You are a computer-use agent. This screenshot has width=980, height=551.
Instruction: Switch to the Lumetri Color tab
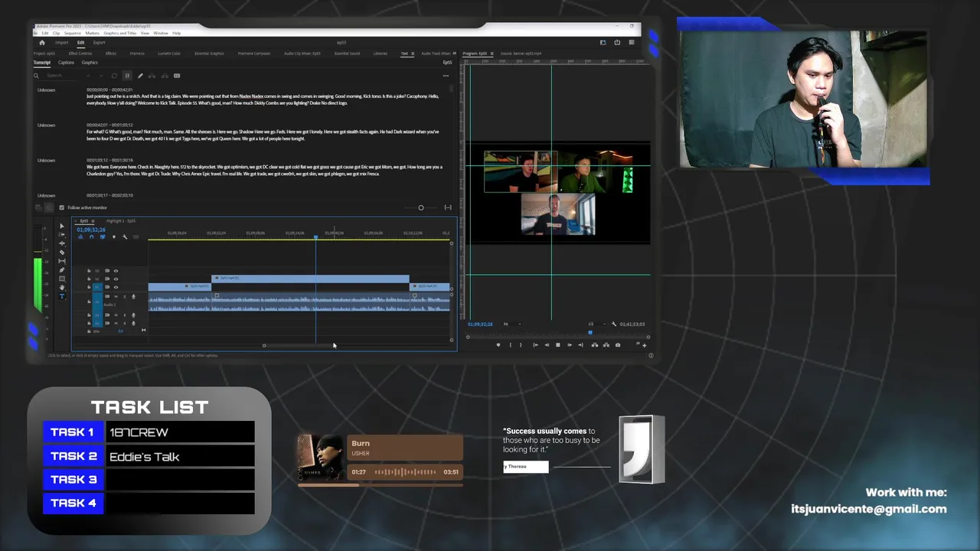click(169, 54)
